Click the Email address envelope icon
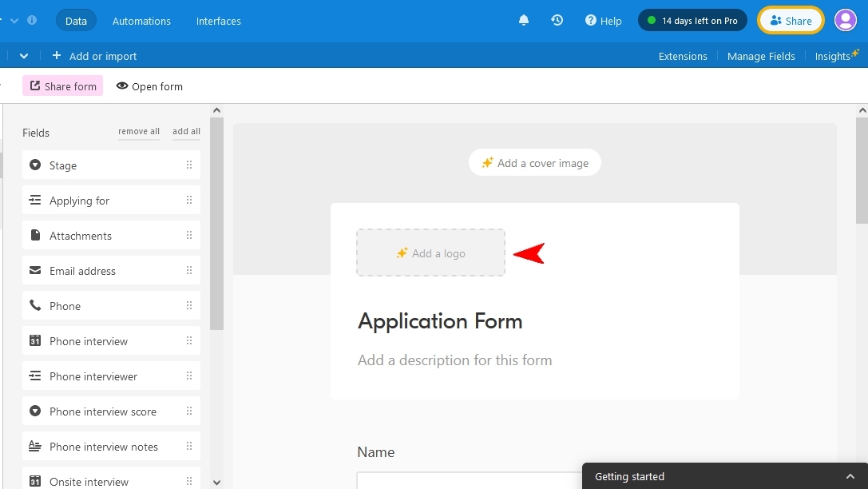The width and height of the screenshot is (868, 489). 35,271
